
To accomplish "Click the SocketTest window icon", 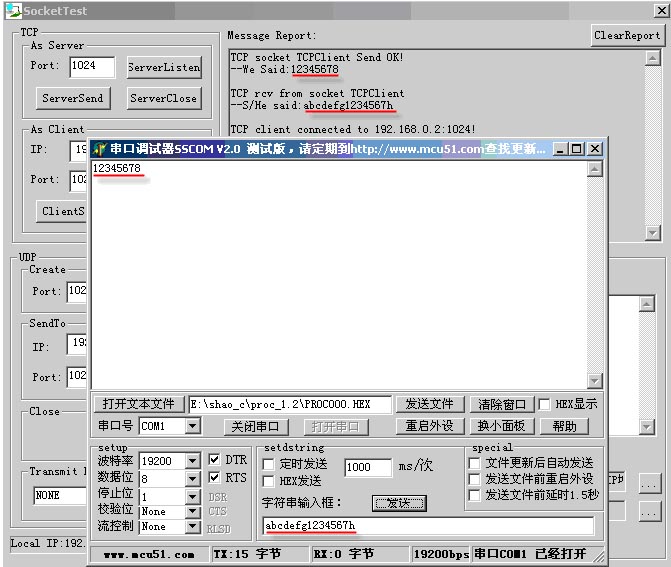I will pyautogui.click(x=11, y=11).
